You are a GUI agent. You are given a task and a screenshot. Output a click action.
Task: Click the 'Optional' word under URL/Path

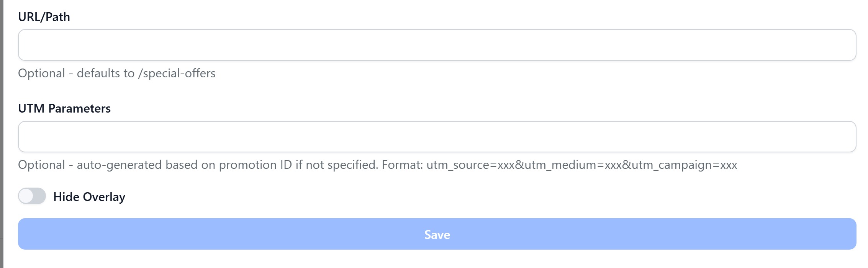click(x=41, y=73)
